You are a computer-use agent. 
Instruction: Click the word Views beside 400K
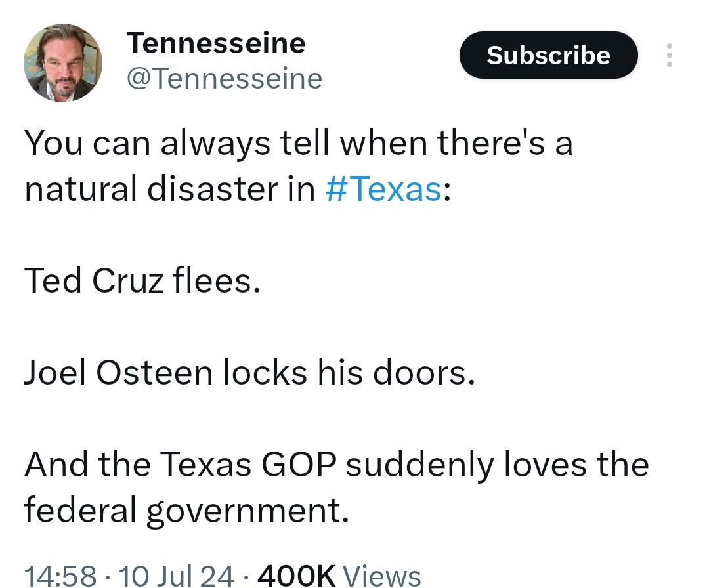click(382, 575)
